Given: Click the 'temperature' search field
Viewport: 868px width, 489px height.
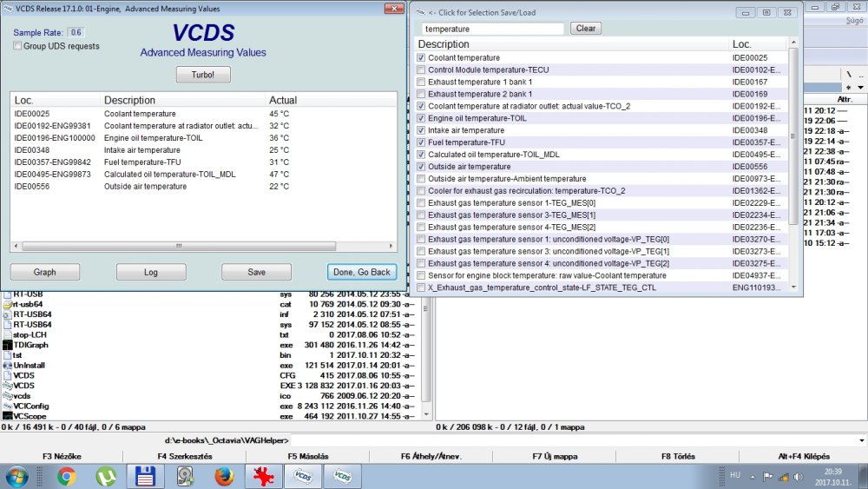Looking at the screenshot, I should tap(493, 29).
